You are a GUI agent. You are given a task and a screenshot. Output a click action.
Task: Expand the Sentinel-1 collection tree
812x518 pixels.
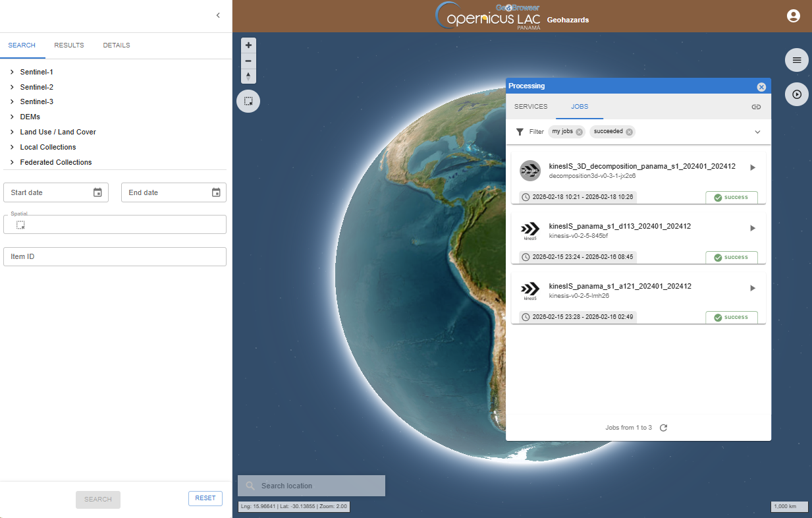click(12, 72)
